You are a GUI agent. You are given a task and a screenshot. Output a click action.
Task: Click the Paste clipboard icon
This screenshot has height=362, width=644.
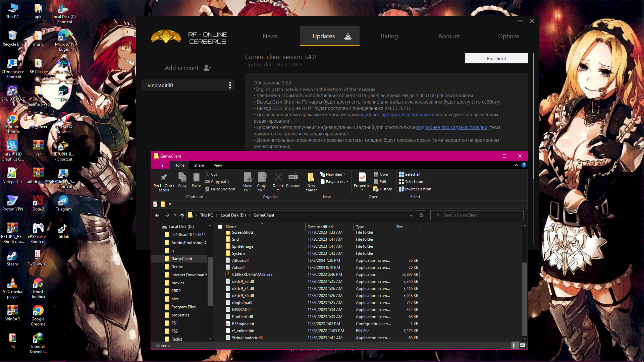196,177
